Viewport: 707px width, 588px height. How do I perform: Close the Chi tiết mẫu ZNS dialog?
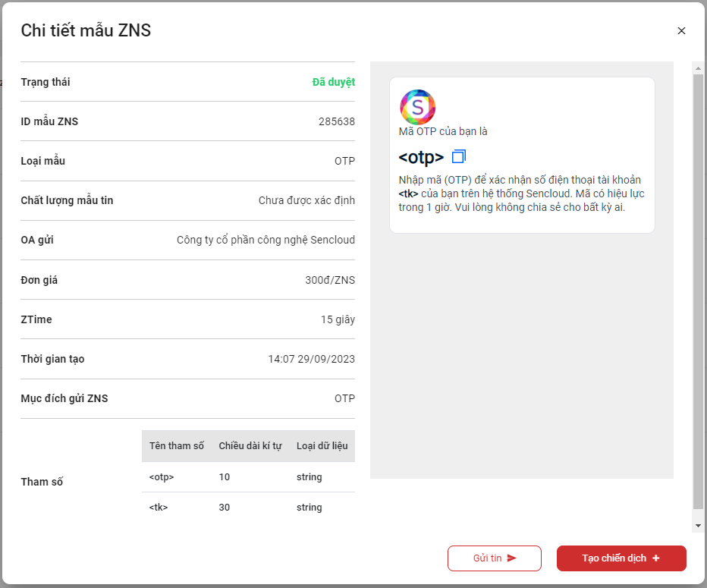coord(681,31)
